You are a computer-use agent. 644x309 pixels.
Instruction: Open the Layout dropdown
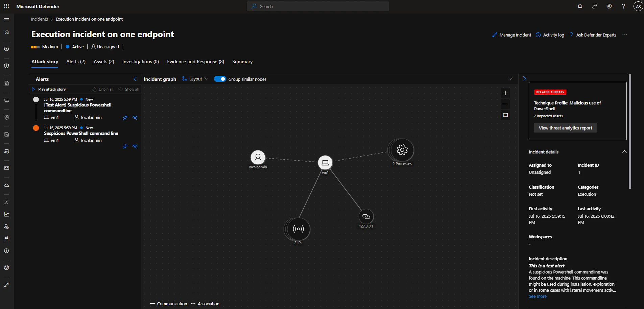tap(195, 79)
